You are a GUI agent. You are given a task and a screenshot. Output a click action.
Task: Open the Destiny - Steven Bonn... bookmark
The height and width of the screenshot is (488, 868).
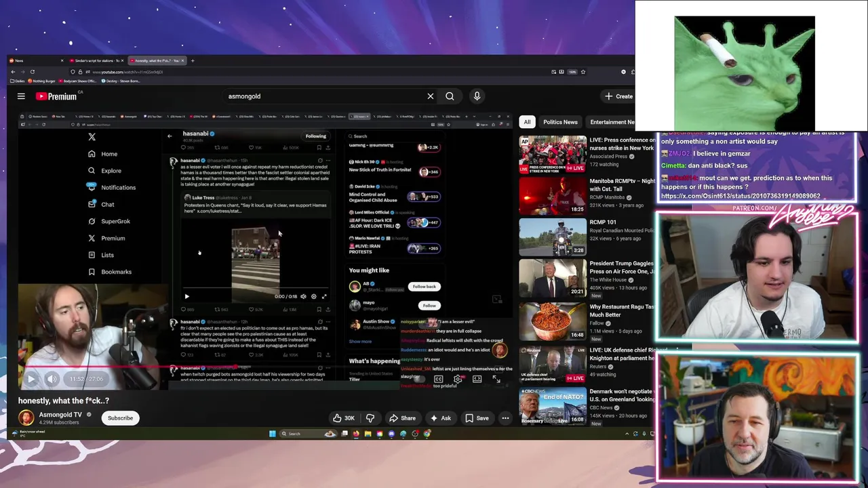[x=121, y=81]
